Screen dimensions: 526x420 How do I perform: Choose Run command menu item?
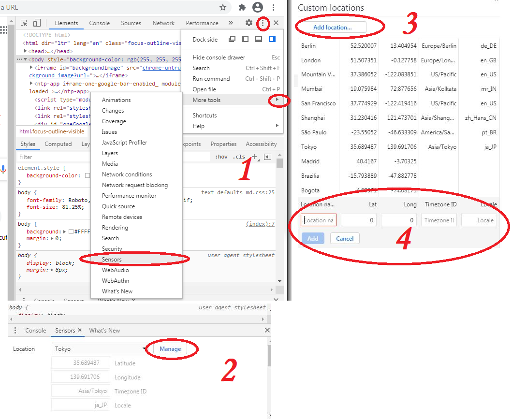click(233, 78)
